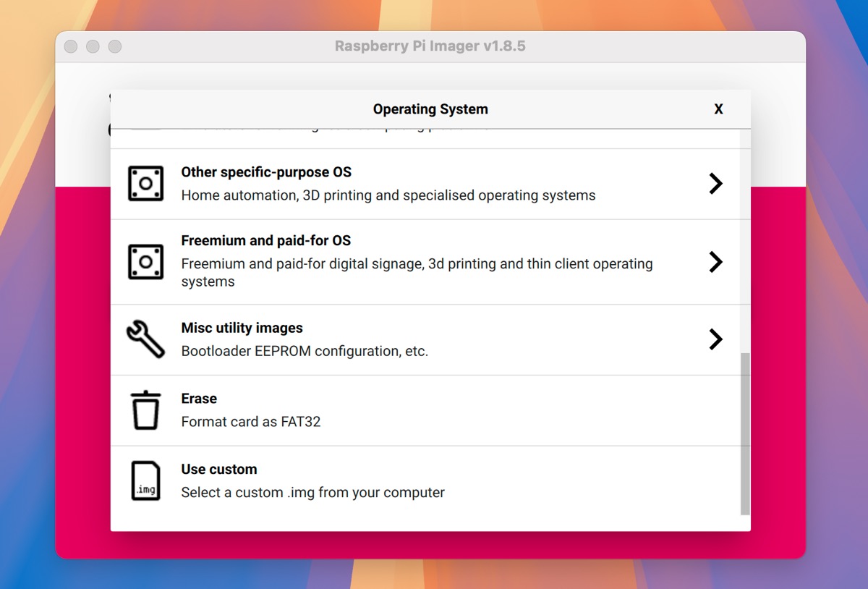Image resolution: width=868 pixels, height=589 pixels.
Task: Click the Other specific-purpose OS chip icon
Action: pyautogui.click(x=145, y=184)
